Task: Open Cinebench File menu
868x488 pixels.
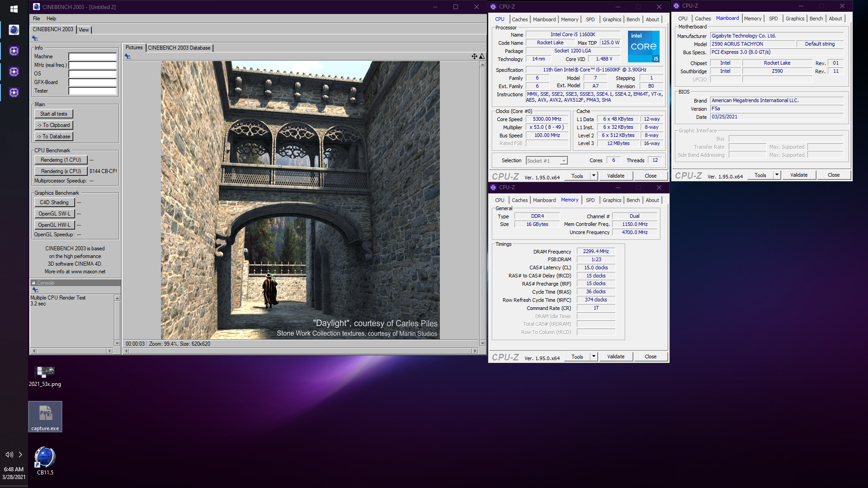Action: tap(37, 19)
